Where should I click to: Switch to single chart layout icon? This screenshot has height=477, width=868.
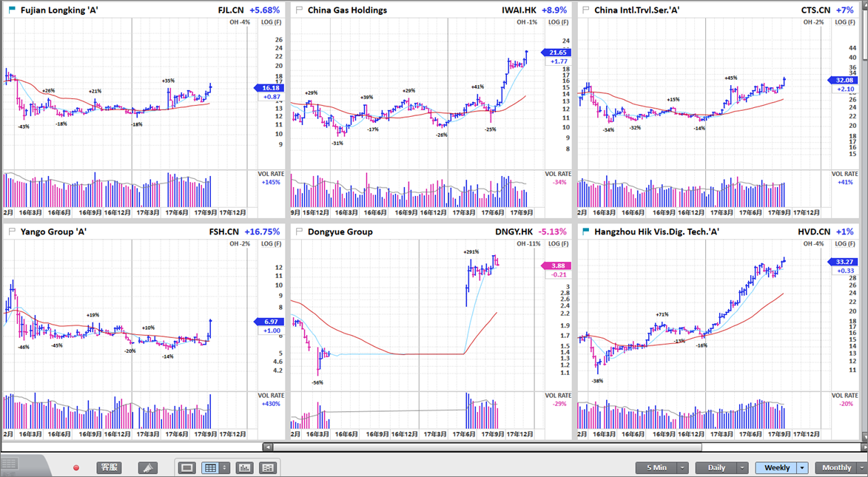(x=187, y=467)
